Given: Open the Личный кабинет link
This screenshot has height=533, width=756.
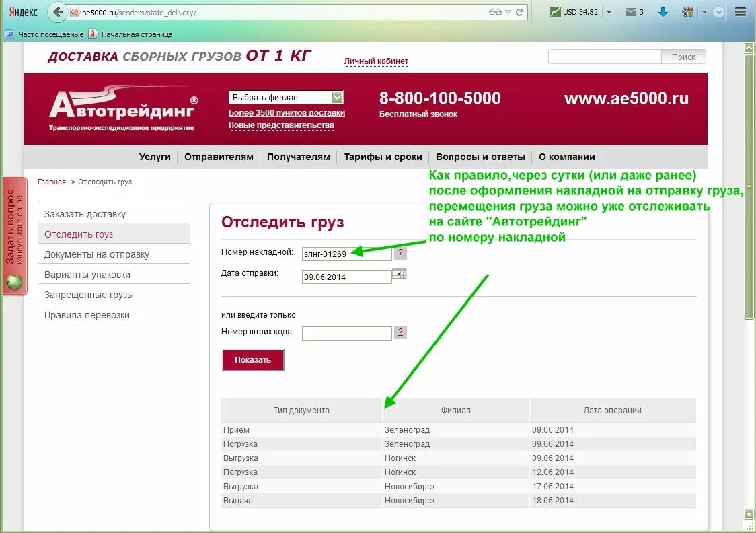Looking at the screenshot, I should pyautogui.click(x=376, y=61).
